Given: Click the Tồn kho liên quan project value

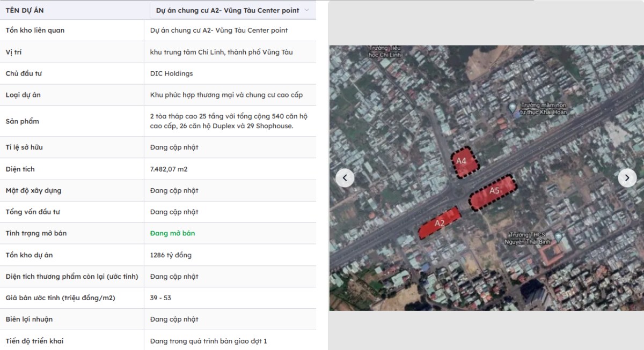Looking at the screenshot, I should click(219, 31).
